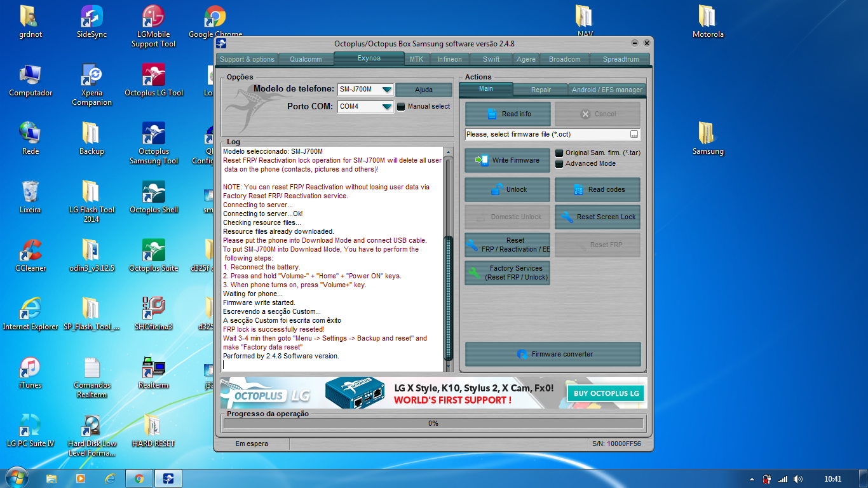The height and width of the screenshot is (488, 868).
Task: Launch Octoplus Suite shortcut
Action: coord(153,255)
